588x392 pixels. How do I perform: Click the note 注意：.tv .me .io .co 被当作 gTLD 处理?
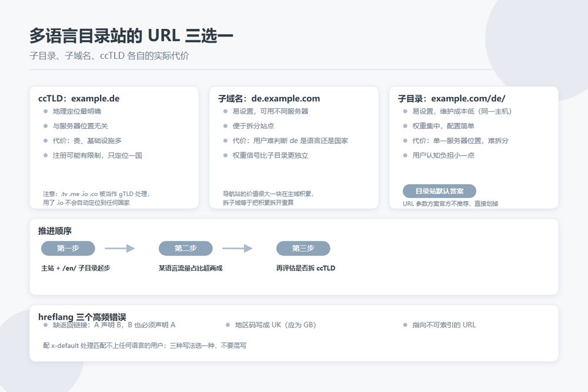pyautogui.click(x=96, y=194)
